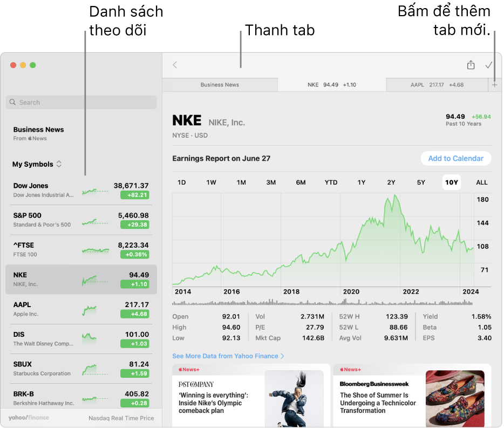Click the back arrow in toolbar
Viewport: 504px width, 428px height.
175,65
